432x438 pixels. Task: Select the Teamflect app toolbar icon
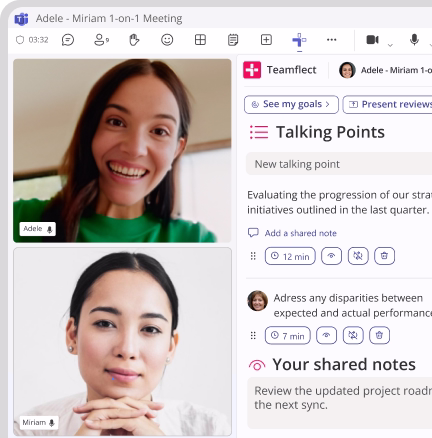coord(299,40)
